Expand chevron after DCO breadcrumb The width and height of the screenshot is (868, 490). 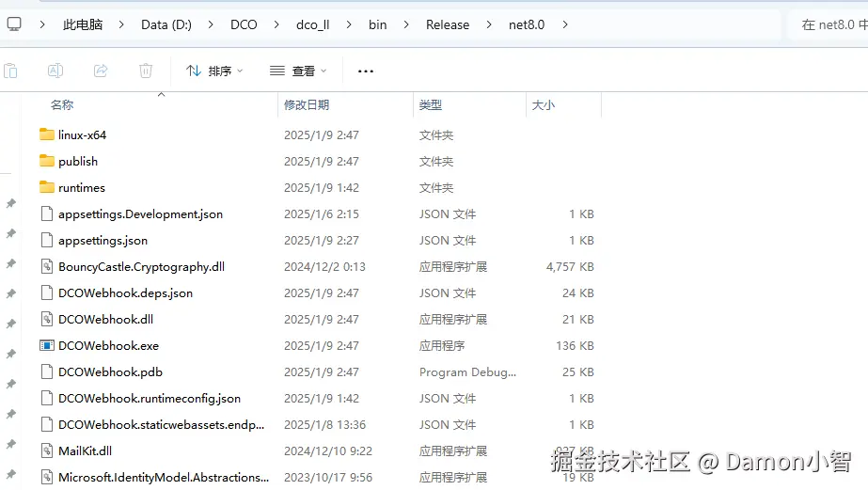276,24
